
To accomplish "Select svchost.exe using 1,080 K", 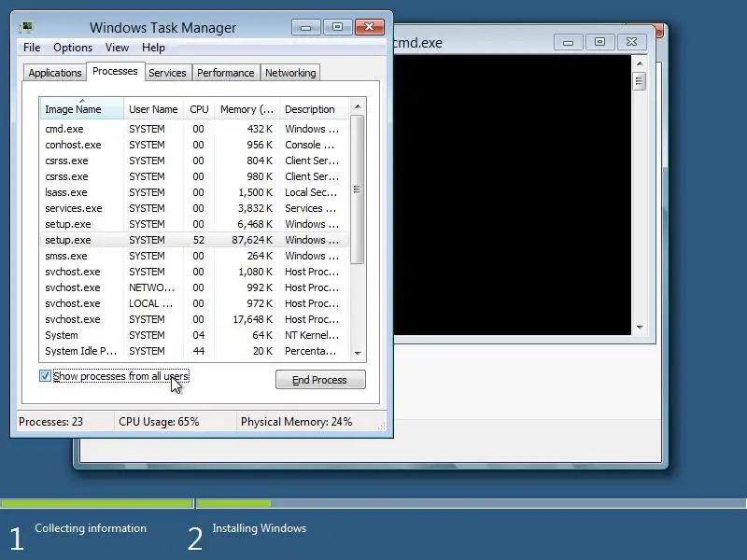I will click(194, 272).
